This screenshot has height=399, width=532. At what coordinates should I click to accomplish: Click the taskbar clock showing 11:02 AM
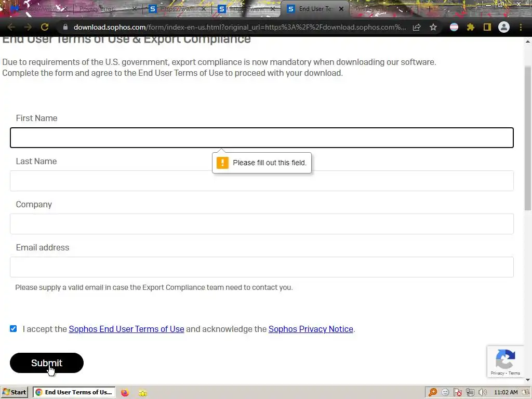pyautogui.click(x=506, y=393)
